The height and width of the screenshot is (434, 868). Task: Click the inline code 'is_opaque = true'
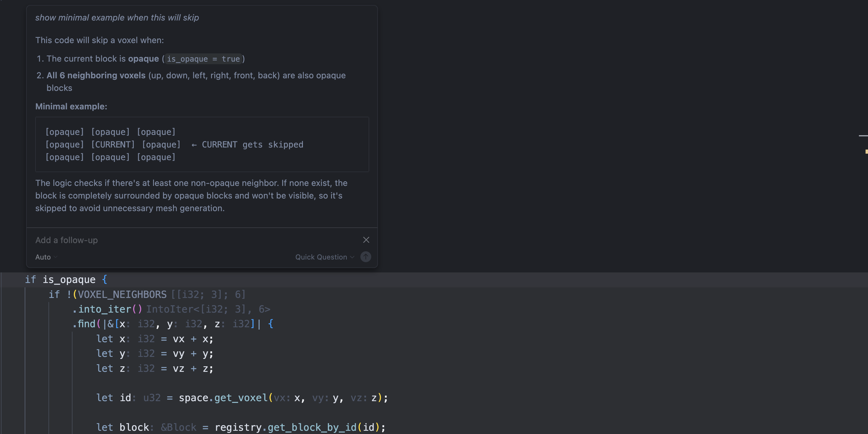pos(203,59)
